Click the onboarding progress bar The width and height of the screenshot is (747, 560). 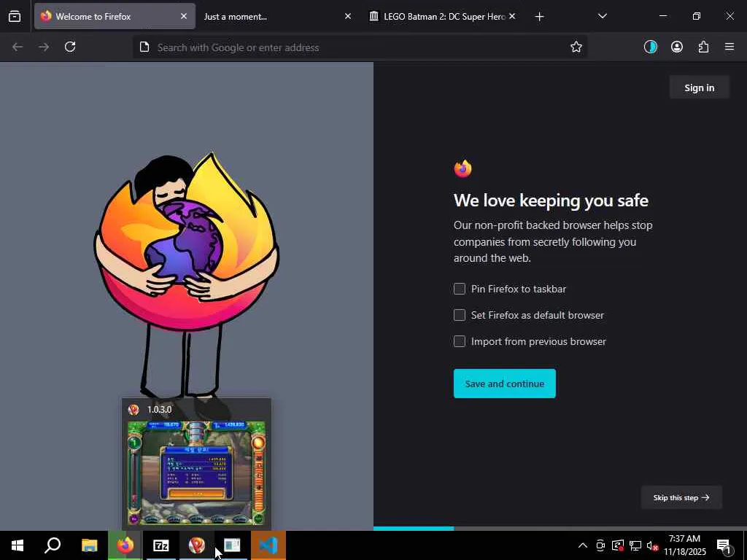click(x=560, y=529)
